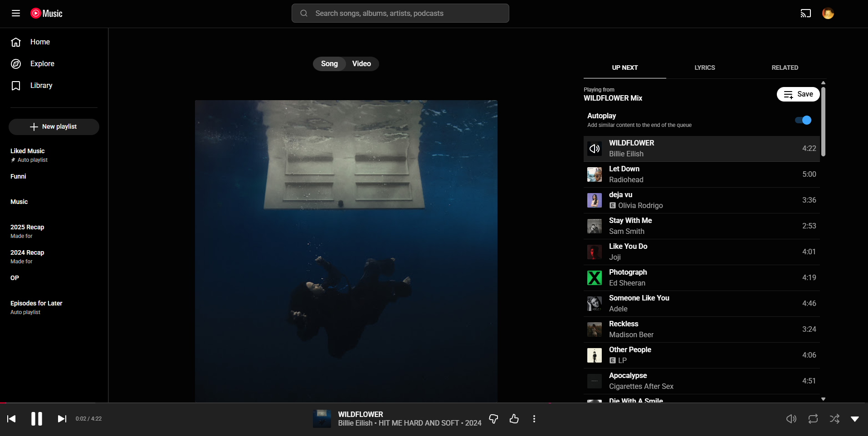The height and width of the screenshot is (436, 868).
Task: Toggle repeat mode
Action: point(813,419)
